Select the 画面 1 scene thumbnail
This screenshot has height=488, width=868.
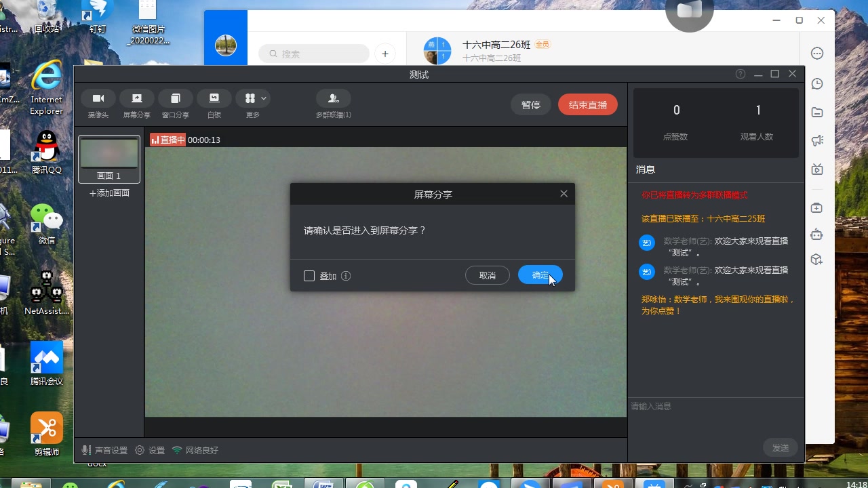[109, 159]
